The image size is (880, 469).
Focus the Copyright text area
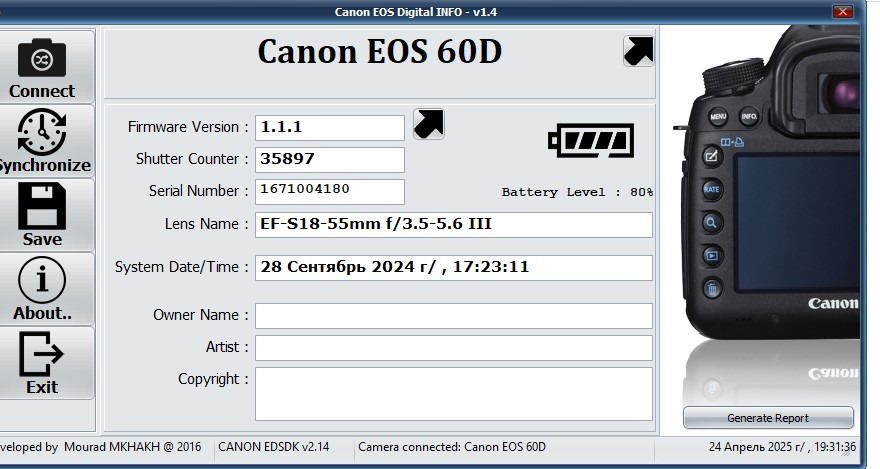(x=453, y=393)
